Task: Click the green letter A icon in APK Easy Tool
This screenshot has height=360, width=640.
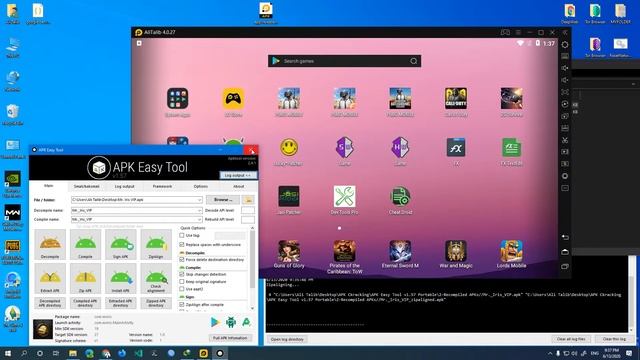Action: click(246, 322)
